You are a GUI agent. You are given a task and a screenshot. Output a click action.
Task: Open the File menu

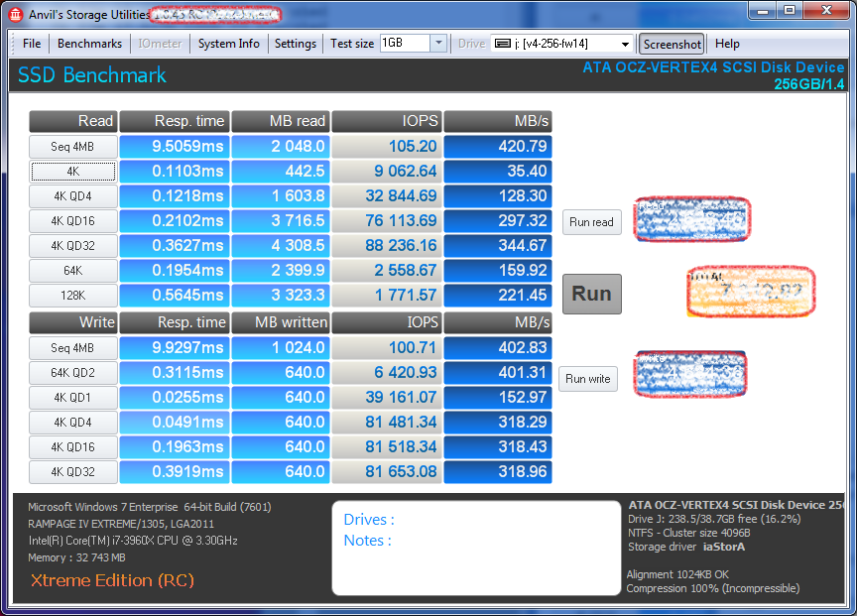[x=32, y=44]
